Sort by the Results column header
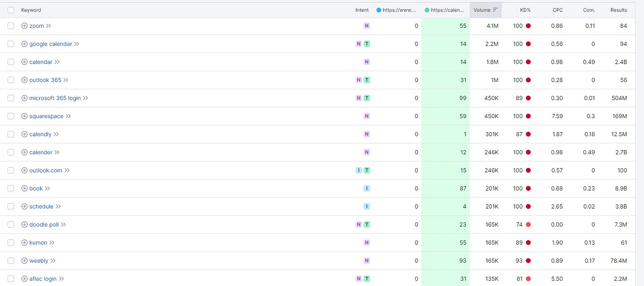This screenshot has height=286, width=644. click(x=619, y=10)
